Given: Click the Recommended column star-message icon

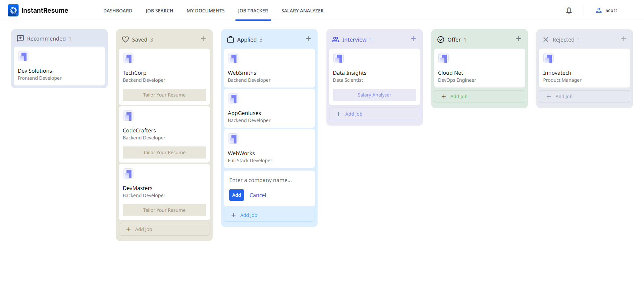Looking at the screenshot, I should point(20,39).
